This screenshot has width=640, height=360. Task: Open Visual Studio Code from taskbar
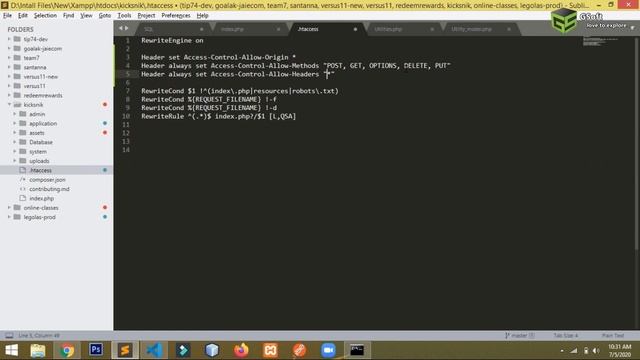point(154,350)
